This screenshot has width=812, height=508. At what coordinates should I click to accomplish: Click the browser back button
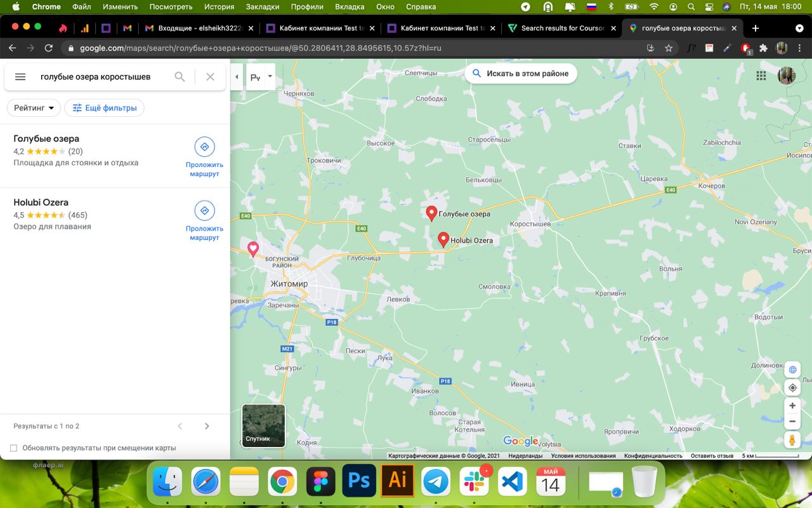(12, 48)
